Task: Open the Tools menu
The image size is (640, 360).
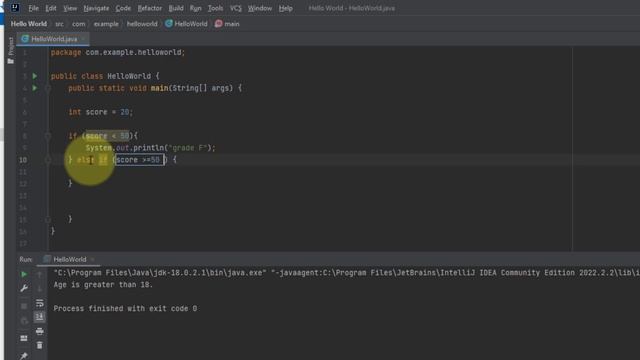Action: coord(215,8)
